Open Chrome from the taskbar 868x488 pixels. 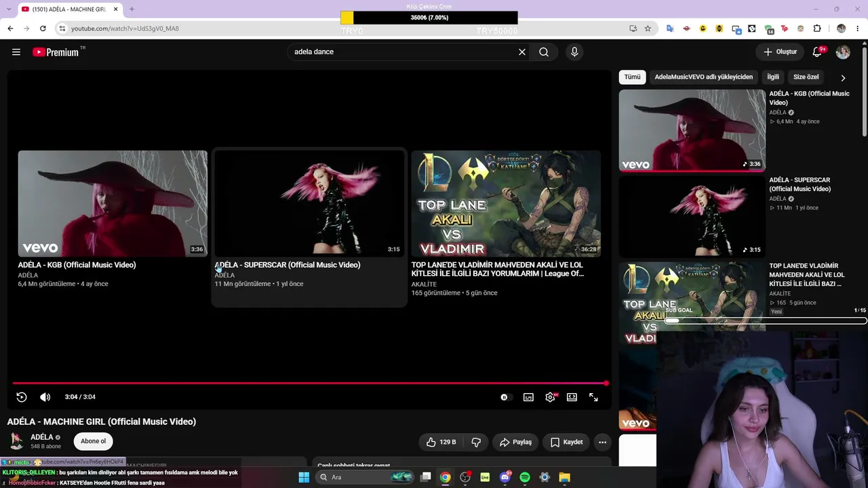[x=445, y=477]
